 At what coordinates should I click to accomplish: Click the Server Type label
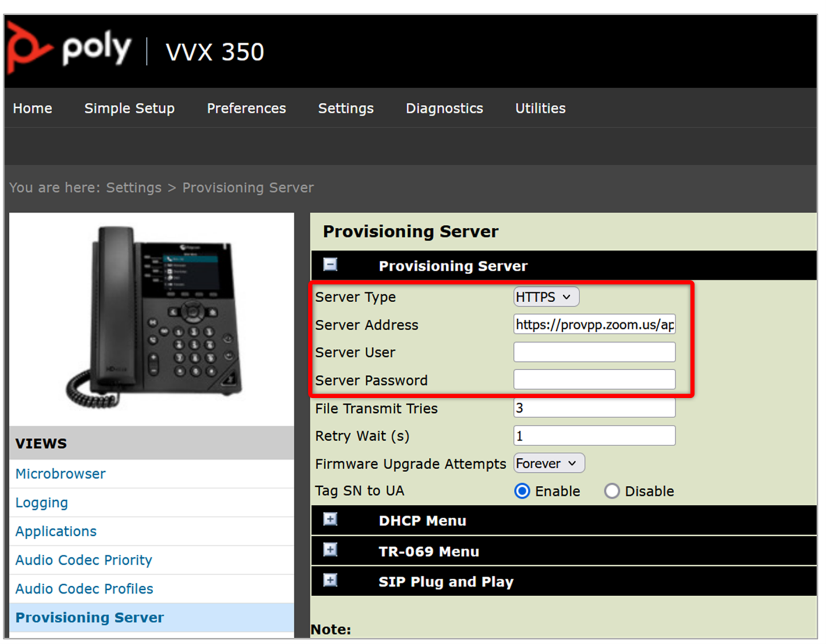(355, 297)
